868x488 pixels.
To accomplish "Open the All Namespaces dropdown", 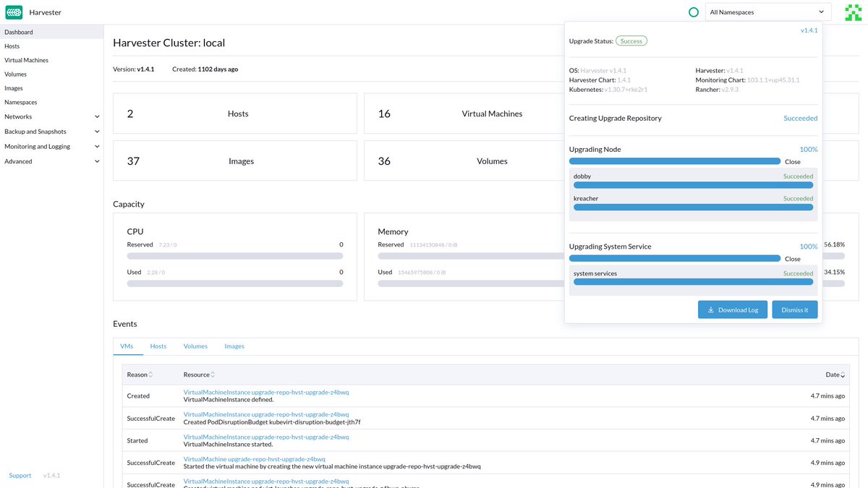I will coord(768,12).
